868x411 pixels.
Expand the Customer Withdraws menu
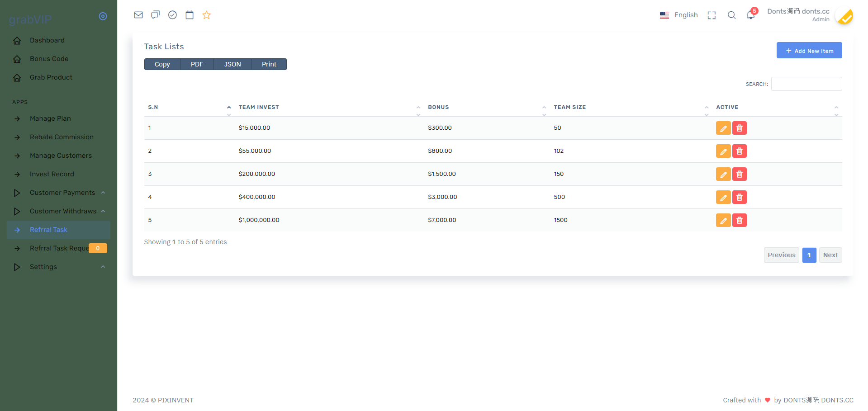[58, 211]
